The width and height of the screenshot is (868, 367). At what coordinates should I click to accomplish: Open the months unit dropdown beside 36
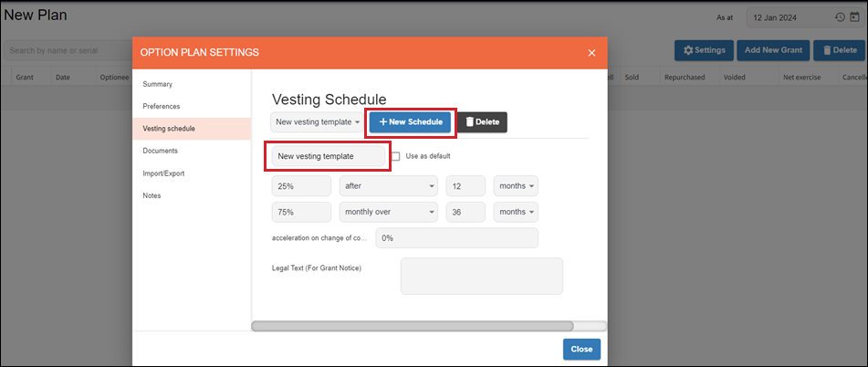pyautogui.click(x=516, y=212)
